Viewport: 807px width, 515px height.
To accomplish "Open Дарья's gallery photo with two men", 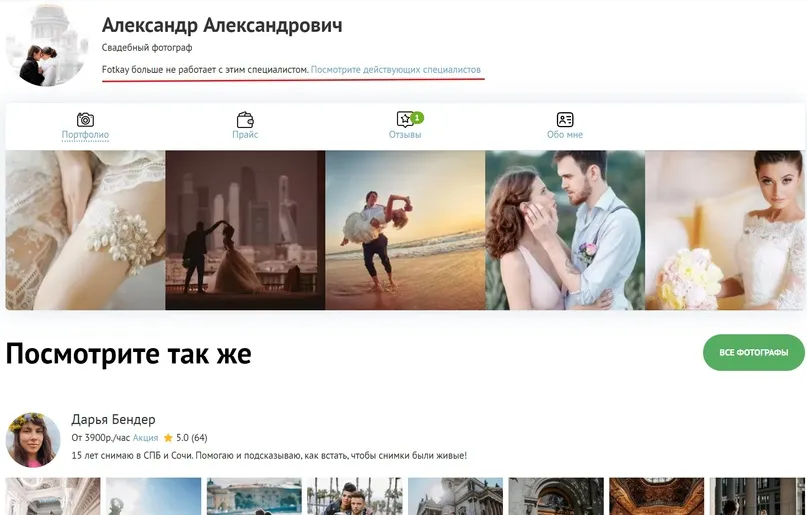I will [x=355, y=496].
